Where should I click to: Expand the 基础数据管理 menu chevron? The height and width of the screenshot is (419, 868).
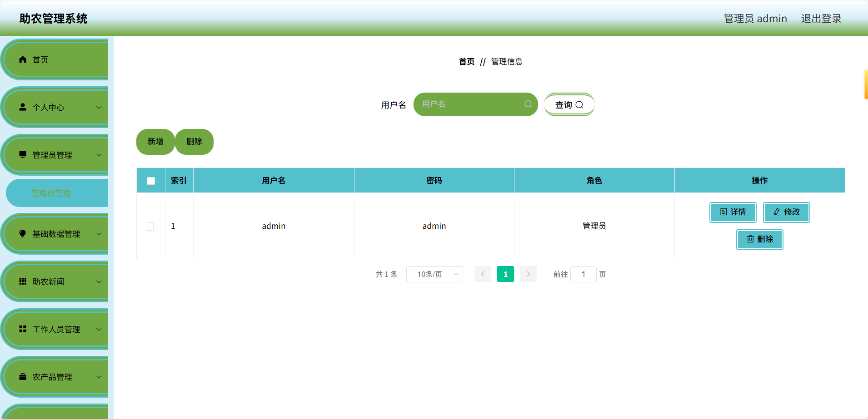coord(99,234)
